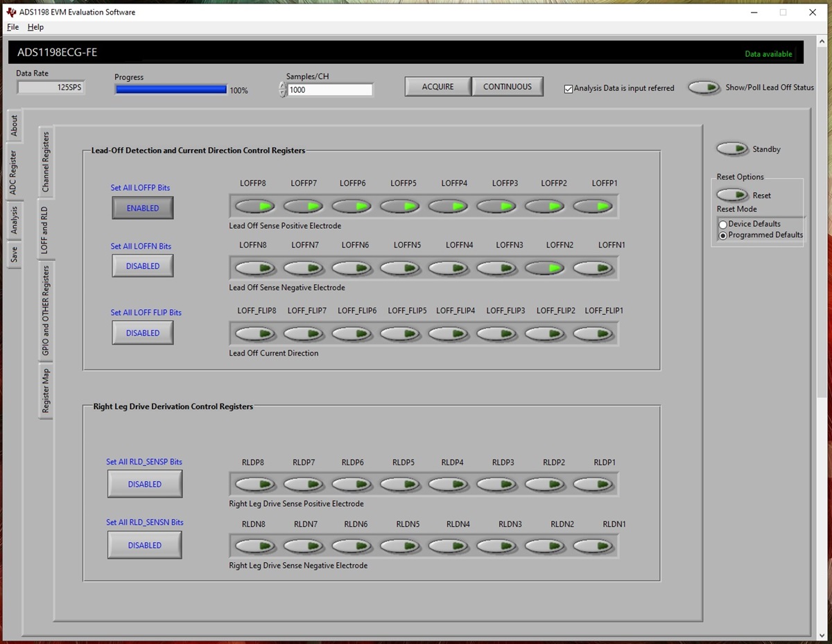
Task: Toggle the RLDN2 sense switch
Action: point(544,546)
